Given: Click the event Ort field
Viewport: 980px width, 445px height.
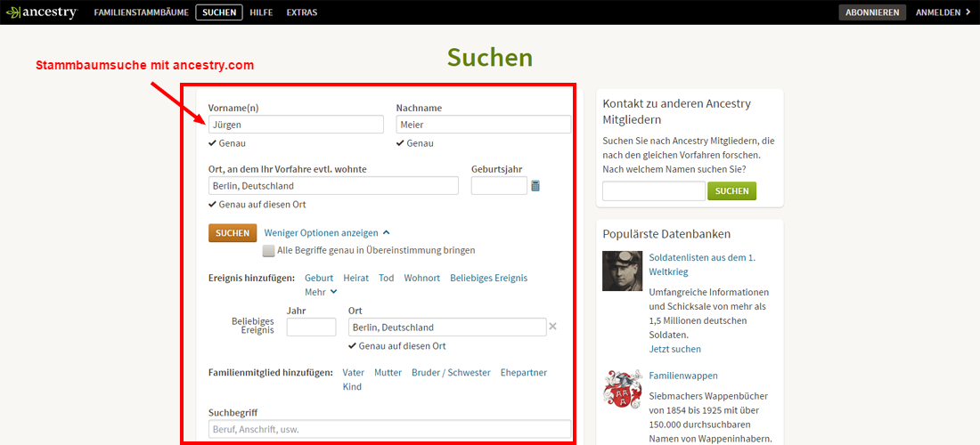Looking at the screenshot, I should click(447, 327).
